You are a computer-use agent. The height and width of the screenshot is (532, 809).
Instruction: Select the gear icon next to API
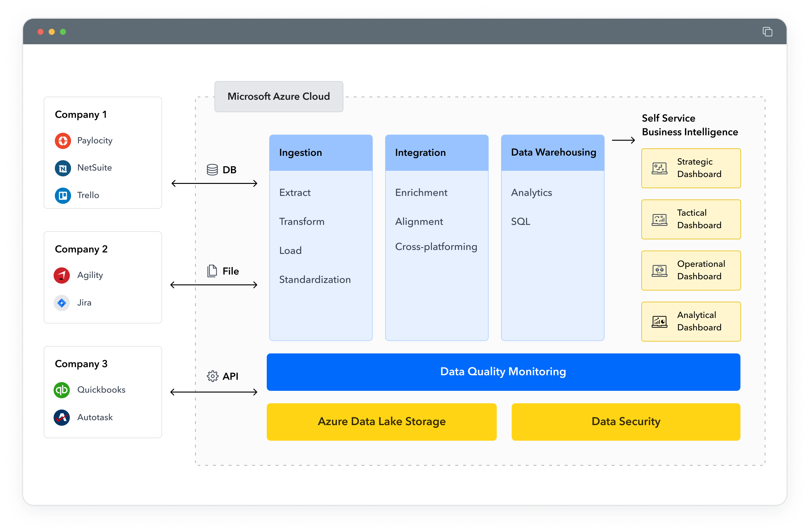[212, 376]
